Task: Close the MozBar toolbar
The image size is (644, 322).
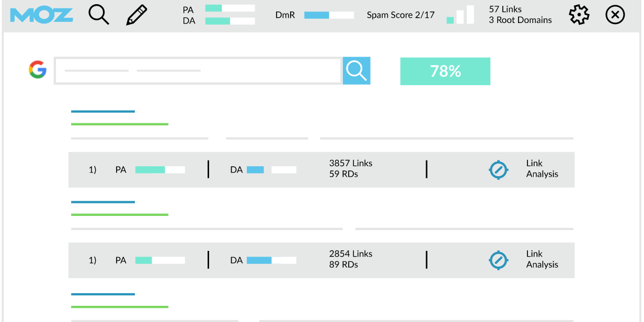Action: pyautogui.click(x=615, y=15)
